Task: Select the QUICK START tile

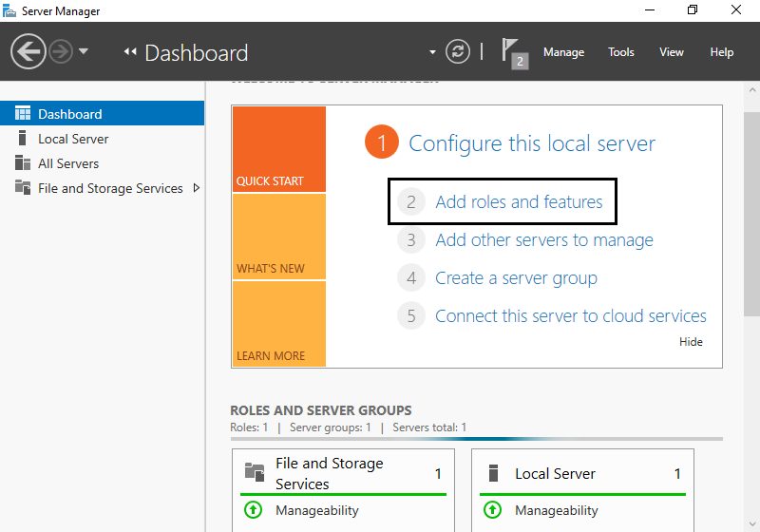Action: tap(279, 149)
